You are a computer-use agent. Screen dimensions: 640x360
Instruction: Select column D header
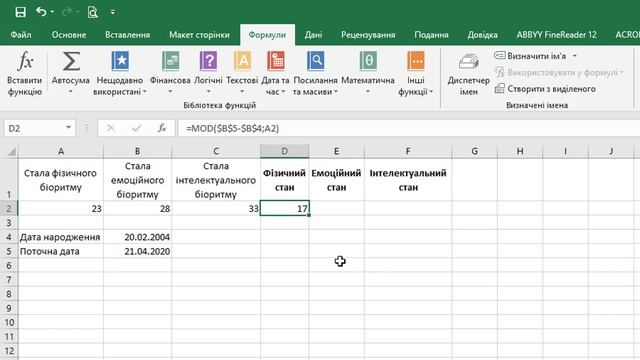point(284,151)
